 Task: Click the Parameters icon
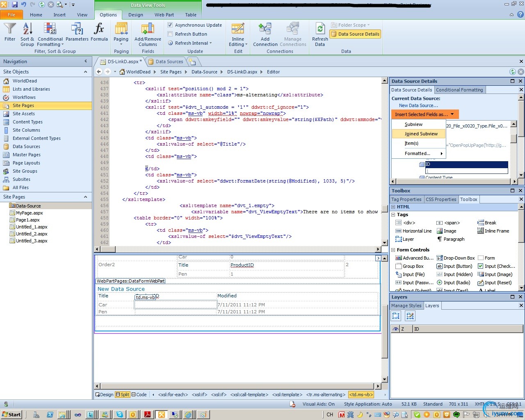77,32
